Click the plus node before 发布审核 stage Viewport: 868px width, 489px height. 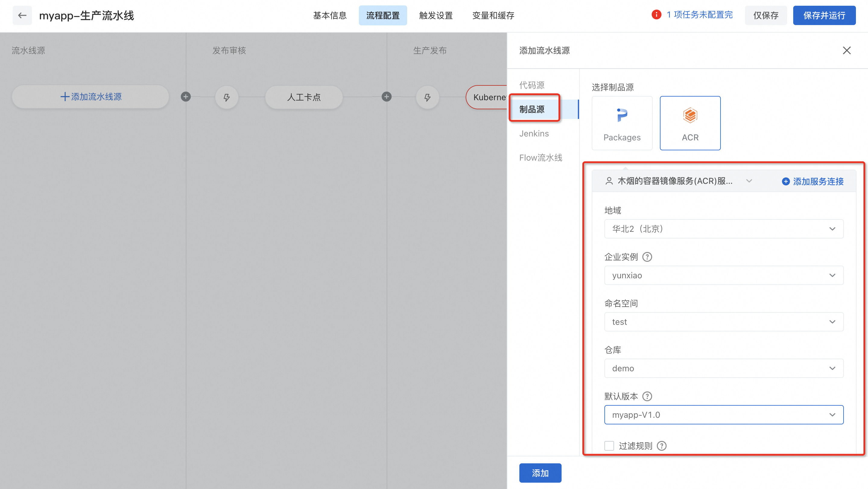[x=186, y=97]
